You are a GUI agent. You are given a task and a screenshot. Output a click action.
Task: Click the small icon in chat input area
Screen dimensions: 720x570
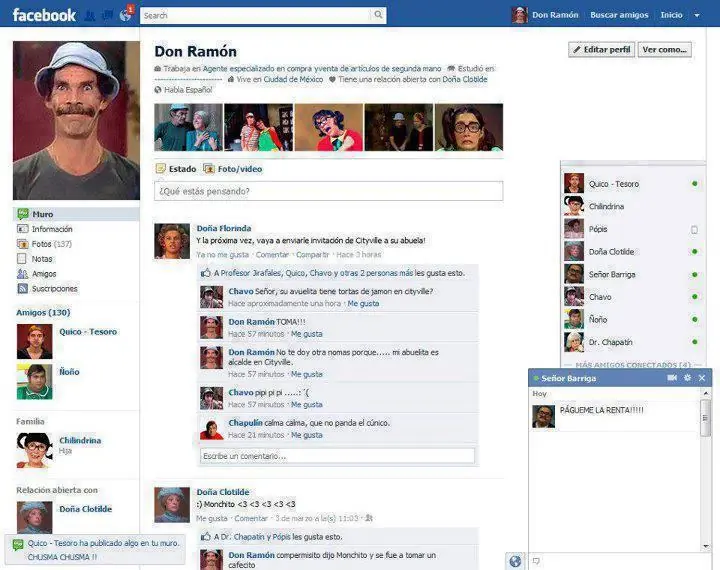536,561
